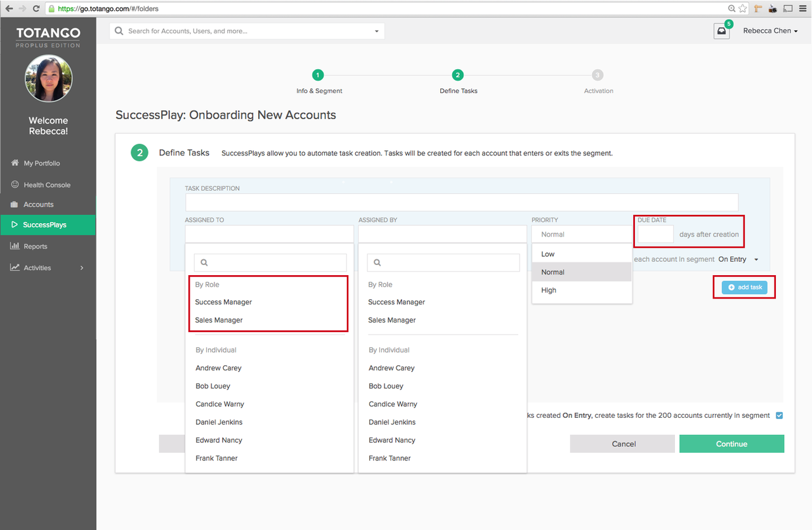Open Health Console in sidebar
812x530 pixels.
(x=48, y=184)
